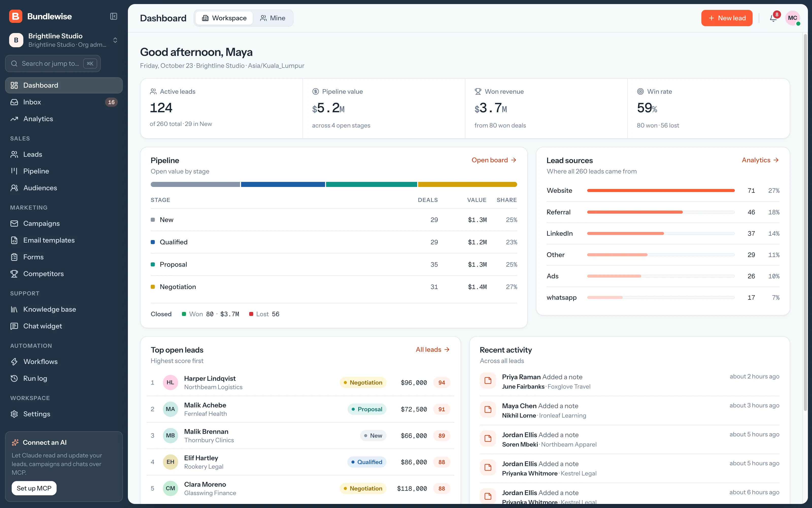Open Harper Lindqvist lead row
Image resolution: width=812 pixels, height=508 pixels.
coord(300,383)
